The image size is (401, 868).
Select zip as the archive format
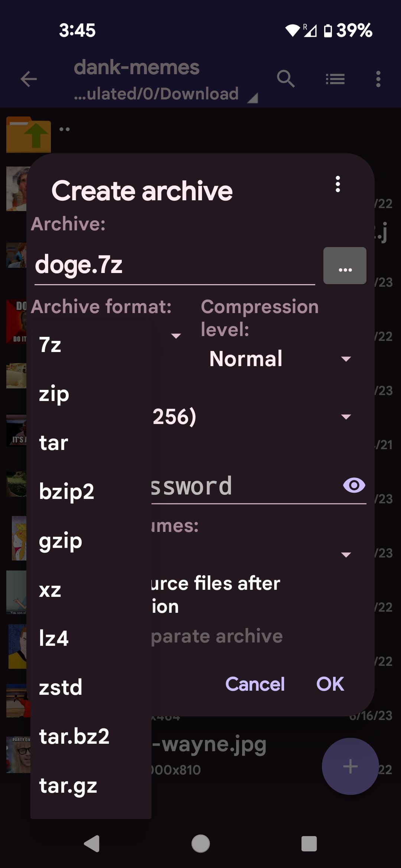pos(54,394)
